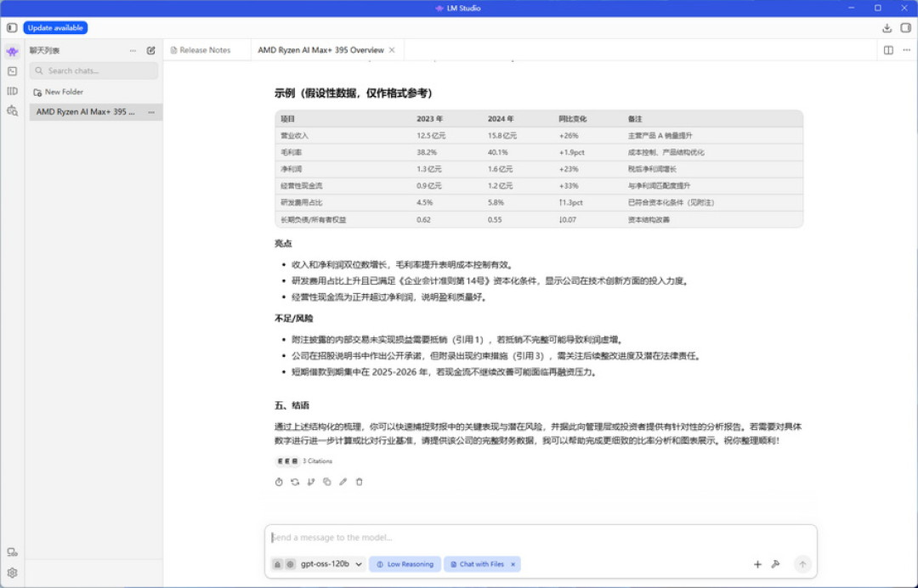The image size is (918, 588).
Task: Regenerate the response with refresh icon
Action: click(x=295, y=482)
